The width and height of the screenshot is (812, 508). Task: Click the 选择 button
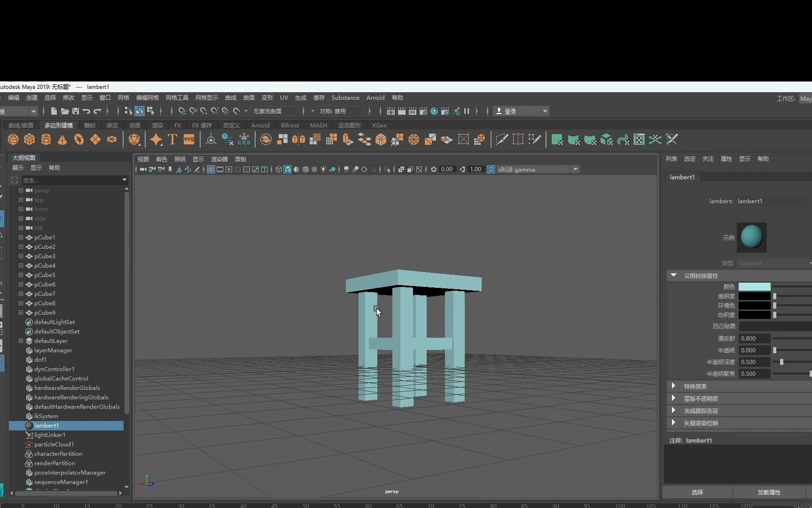tap(697, 492)
